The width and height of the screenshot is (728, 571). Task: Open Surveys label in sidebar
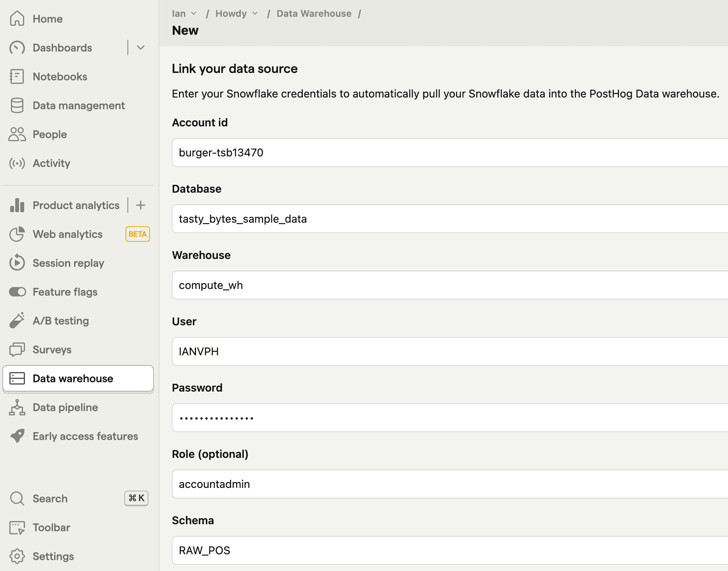click(x=52, y=349)
